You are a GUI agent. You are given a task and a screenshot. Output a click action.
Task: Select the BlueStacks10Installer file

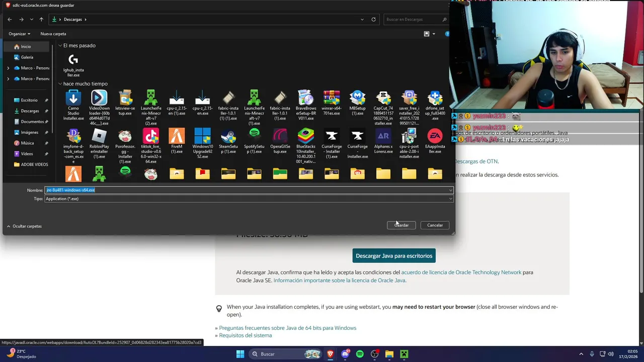306,146
